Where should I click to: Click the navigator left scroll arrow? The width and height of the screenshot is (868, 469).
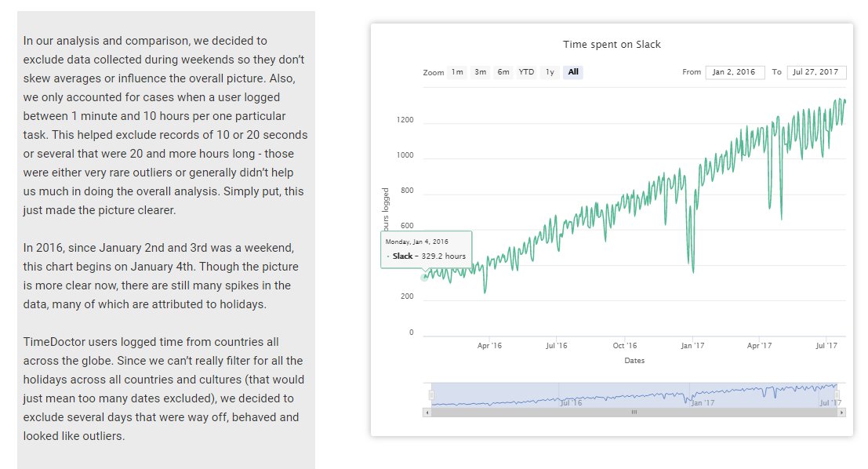(427, 412)
